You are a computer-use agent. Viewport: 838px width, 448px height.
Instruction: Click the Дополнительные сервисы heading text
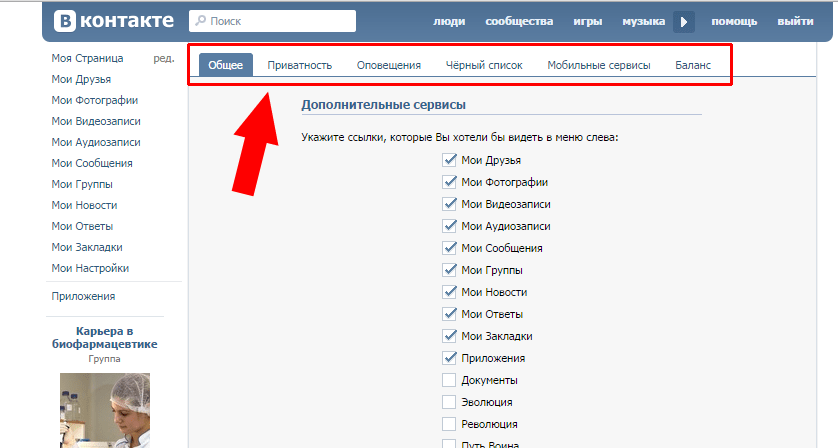click(383, 105)
